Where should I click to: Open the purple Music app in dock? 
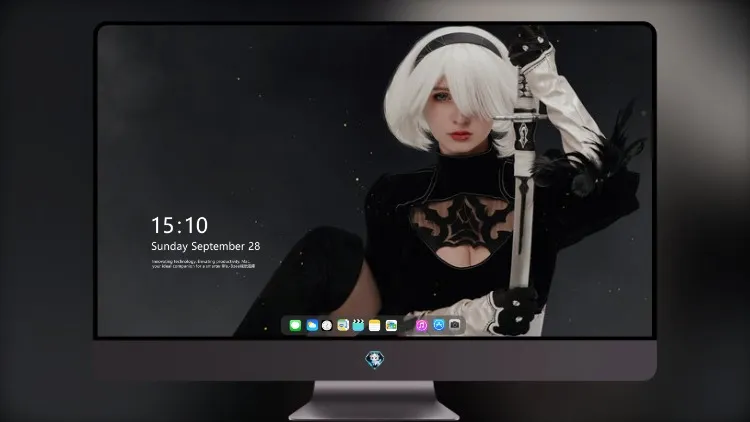(x=421, y=325)
